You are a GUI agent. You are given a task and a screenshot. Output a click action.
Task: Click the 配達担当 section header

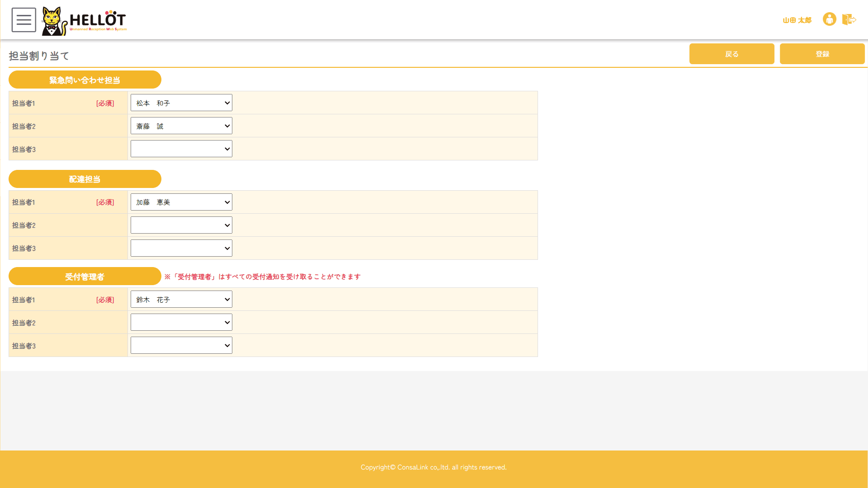85,179
